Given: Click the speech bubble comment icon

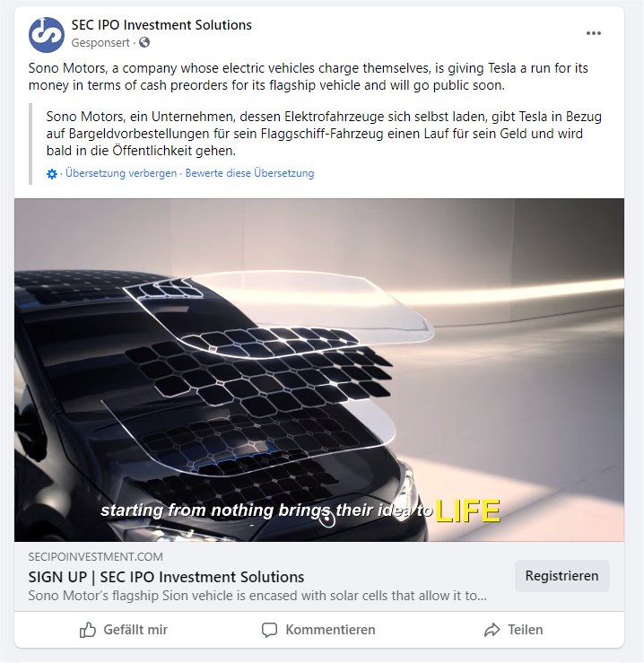Looking at the screenshot, I should [269, 630].
